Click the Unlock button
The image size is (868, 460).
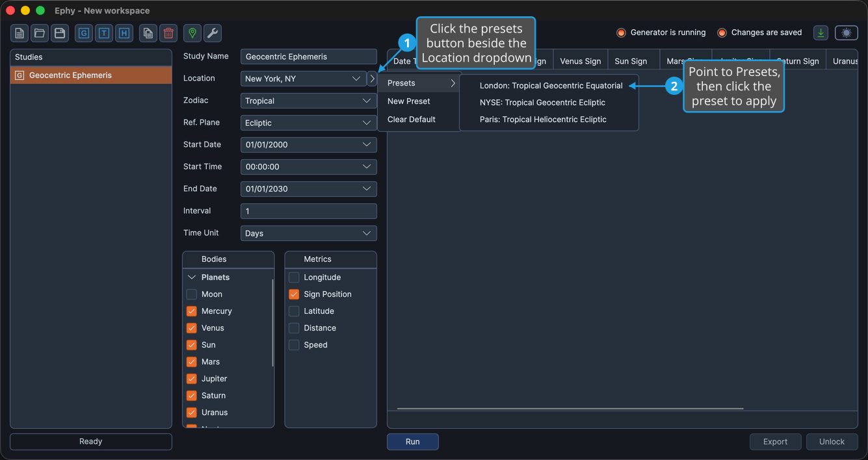point(832,442)
